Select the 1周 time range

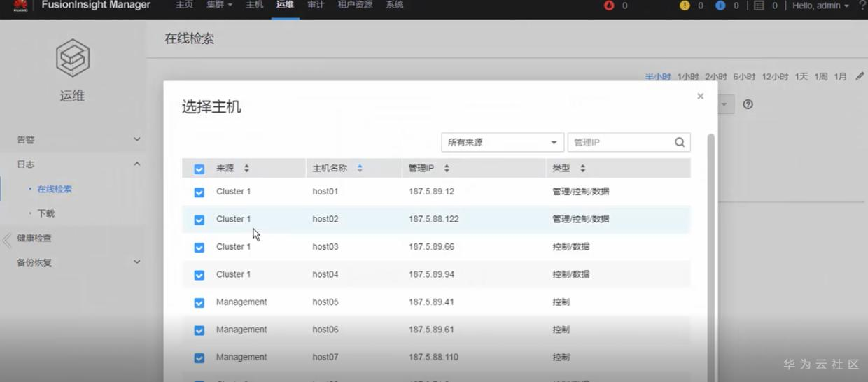click(821, 77)
